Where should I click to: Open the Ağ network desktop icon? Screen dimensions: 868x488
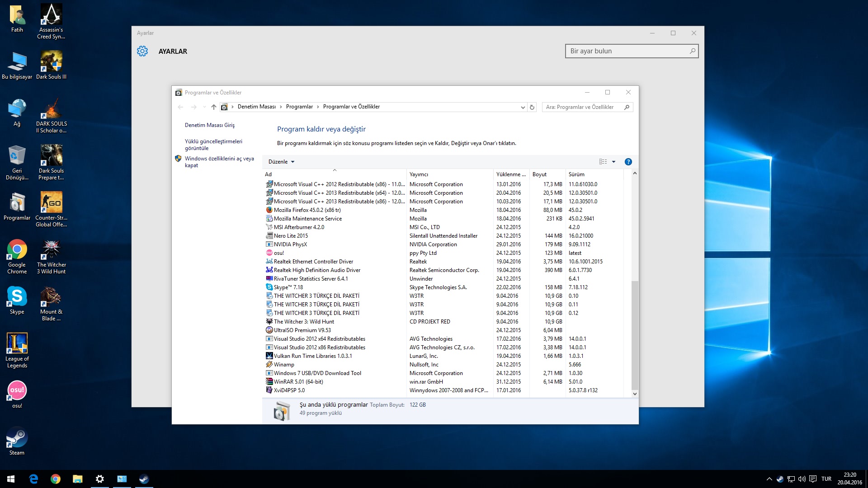pos(17,112)
